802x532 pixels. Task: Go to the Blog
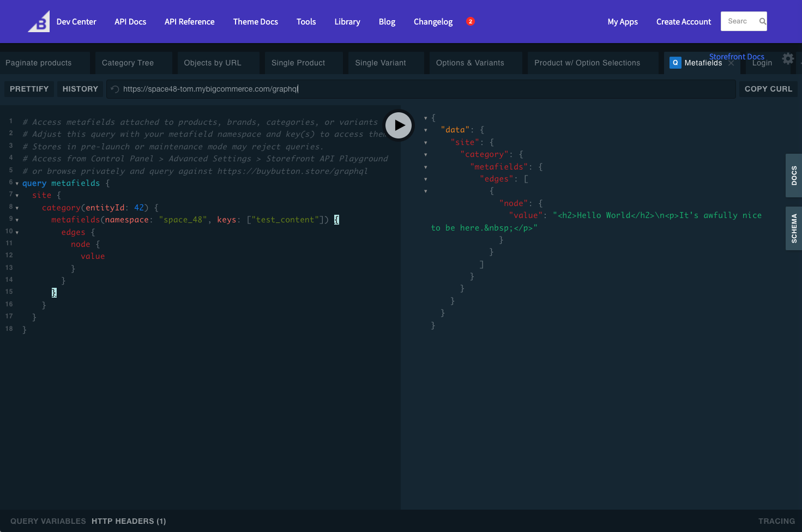click(x=387, y=22)
